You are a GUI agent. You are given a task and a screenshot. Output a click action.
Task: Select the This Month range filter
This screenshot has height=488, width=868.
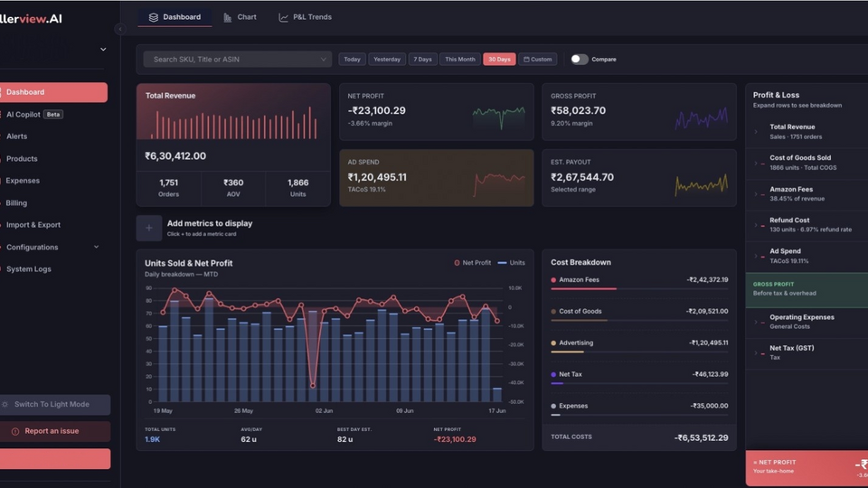[460, 60]
